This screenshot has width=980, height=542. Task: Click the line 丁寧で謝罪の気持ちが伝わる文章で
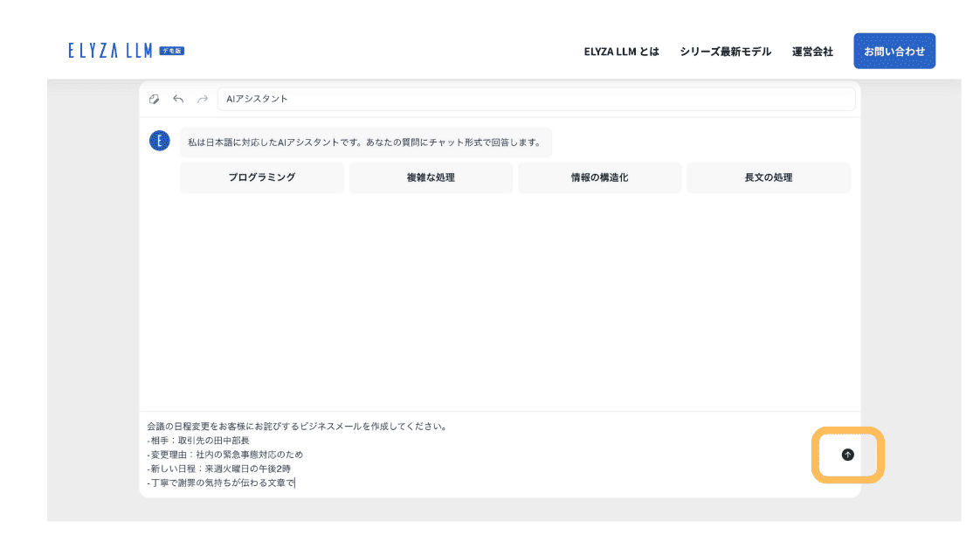click(221, 483)
